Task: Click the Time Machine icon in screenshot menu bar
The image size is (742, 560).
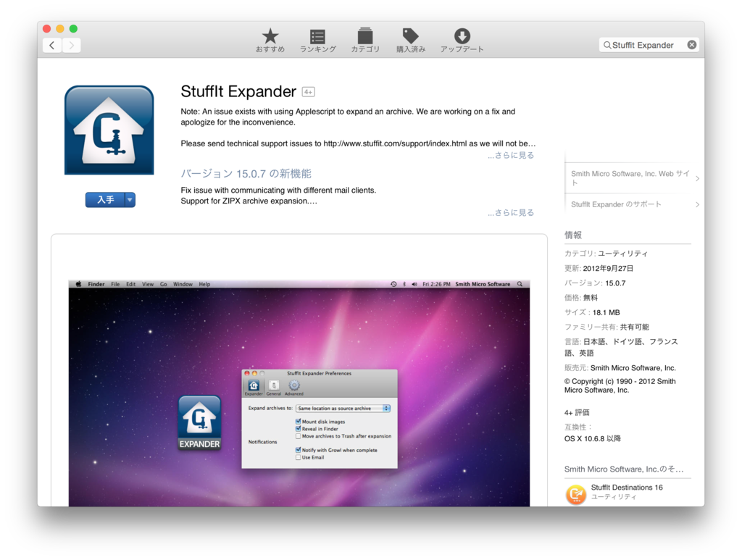Action: (x=393, y=284)
